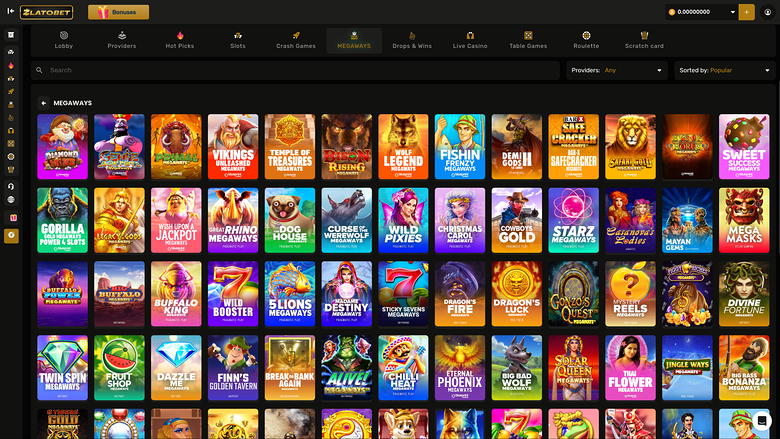Select the Slots tab
Image resolution: width=780 pixels, height=439 pixels.
click(x=238, y=40)
